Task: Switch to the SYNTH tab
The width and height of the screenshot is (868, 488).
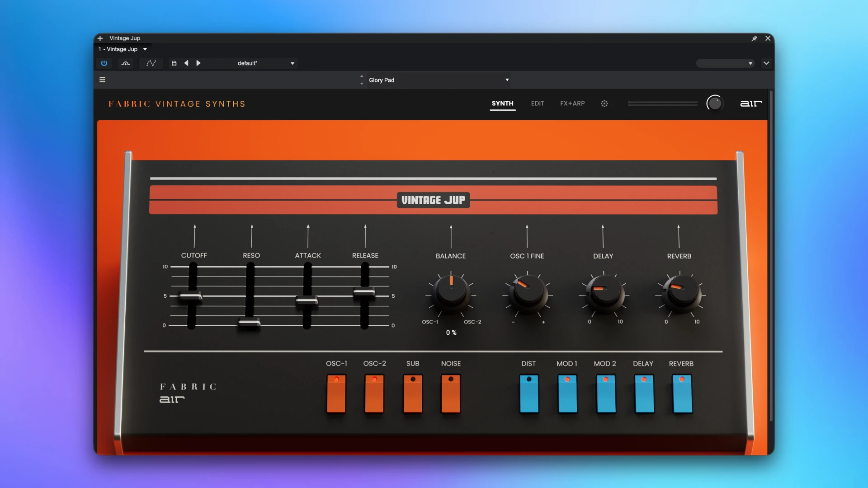Action: (x=503, y=103)
